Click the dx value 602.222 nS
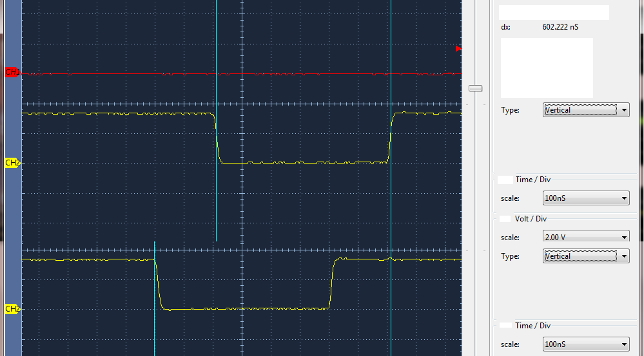Viewport: 644px width, 356px height. pyautogui.click(x=560, y=27)
